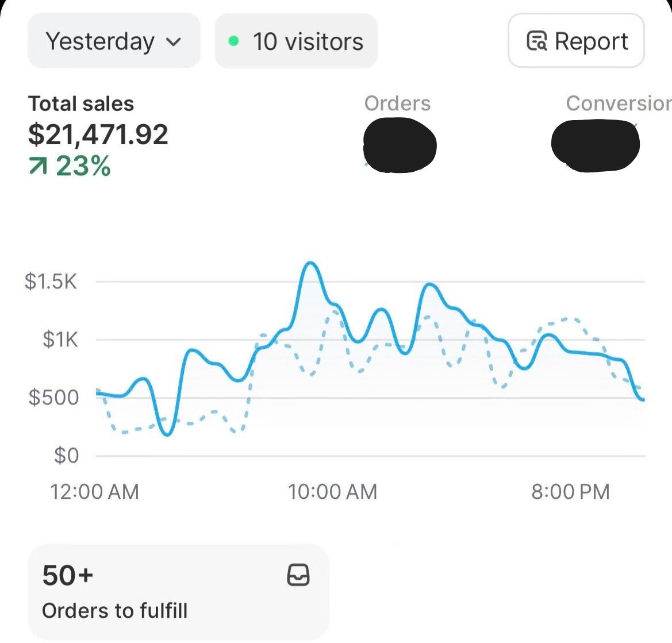The width and height of the screenshot is (672, 643).
Task: Click the "Orders to fulfill" label
Action: tap(115, 611)
